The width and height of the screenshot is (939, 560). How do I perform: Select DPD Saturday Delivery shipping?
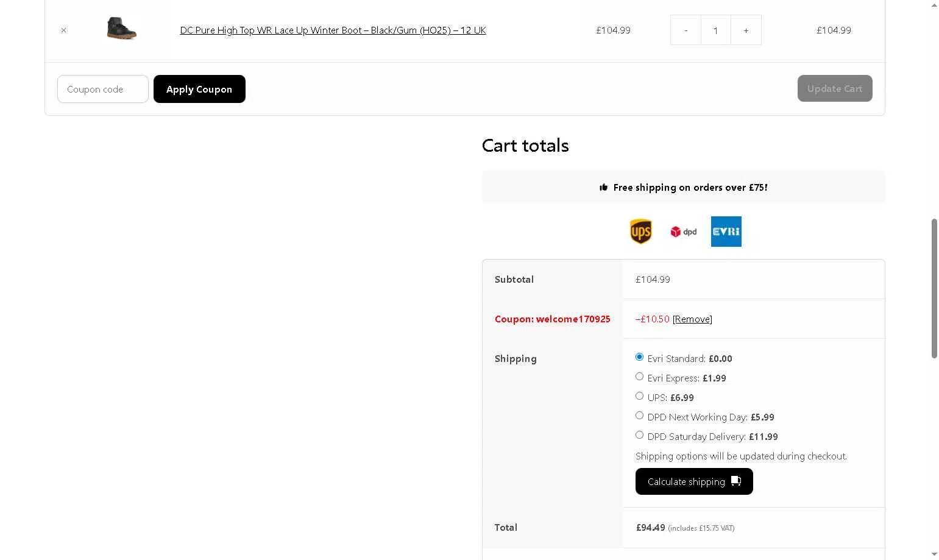coord(639,434)
